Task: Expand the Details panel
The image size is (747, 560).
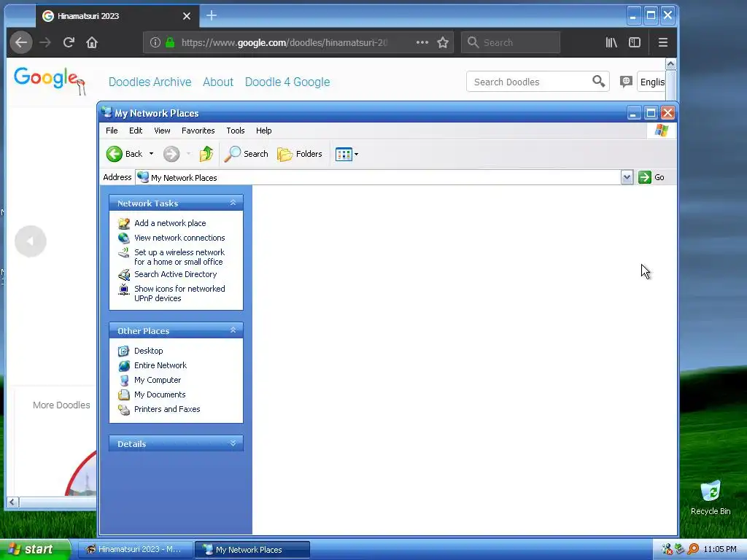Action: tap(233, 443)
